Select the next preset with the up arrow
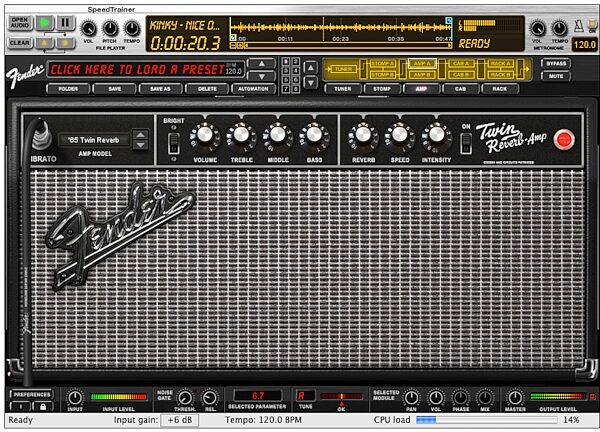Viewport: 600px width, 432px height. [x=261, y=64]
